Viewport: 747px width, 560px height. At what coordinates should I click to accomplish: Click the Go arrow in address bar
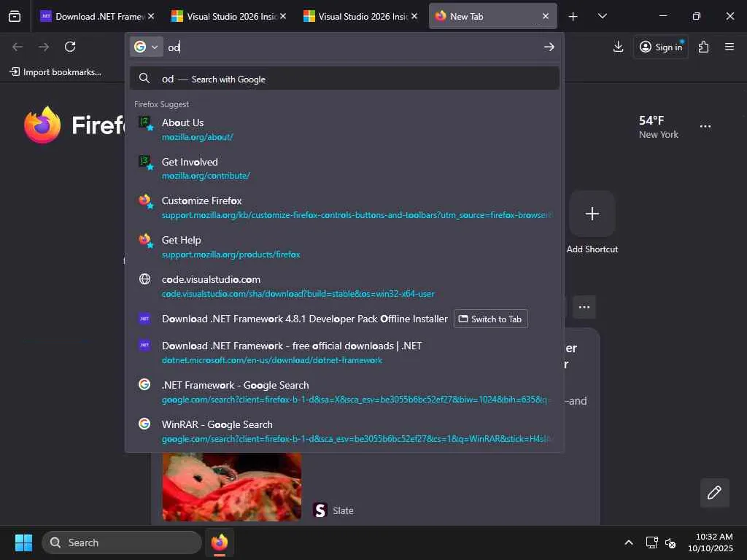(x=549, y=47)
